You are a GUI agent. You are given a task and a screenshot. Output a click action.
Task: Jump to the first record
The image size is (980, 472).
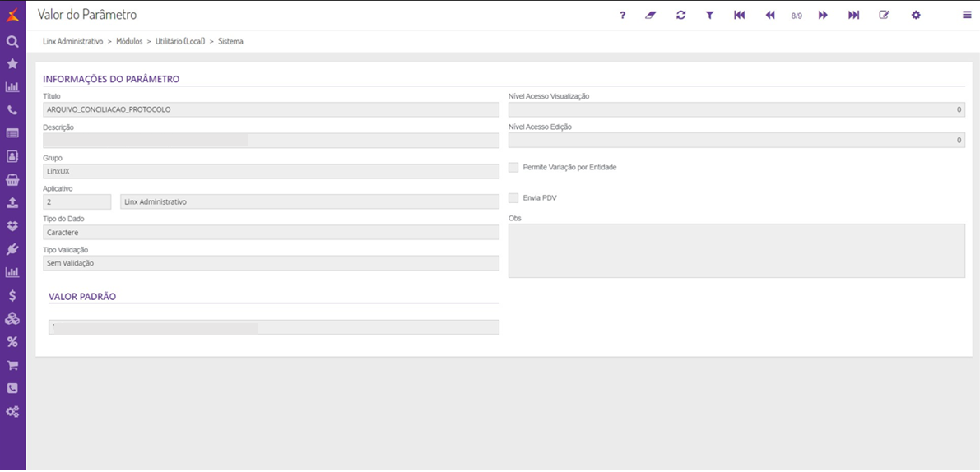(x=740, y=16)
